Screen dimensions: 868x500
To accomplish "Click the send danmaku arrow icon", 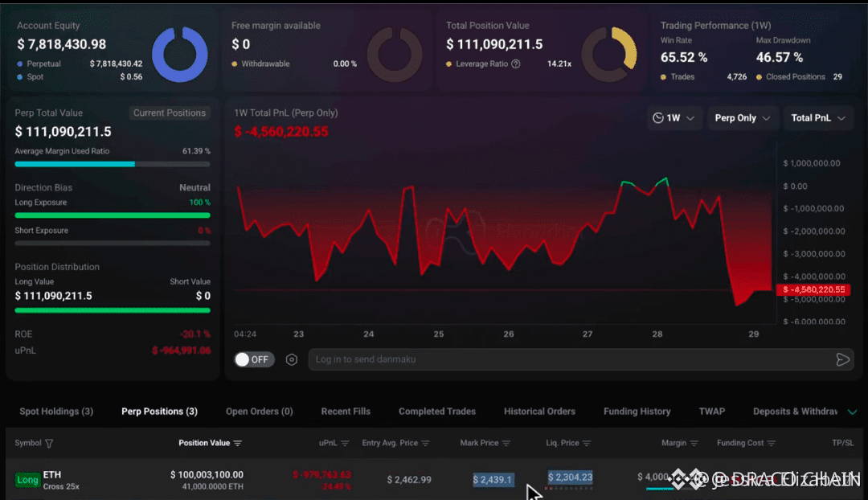I will pyautogui.click(x=842, y=360).
